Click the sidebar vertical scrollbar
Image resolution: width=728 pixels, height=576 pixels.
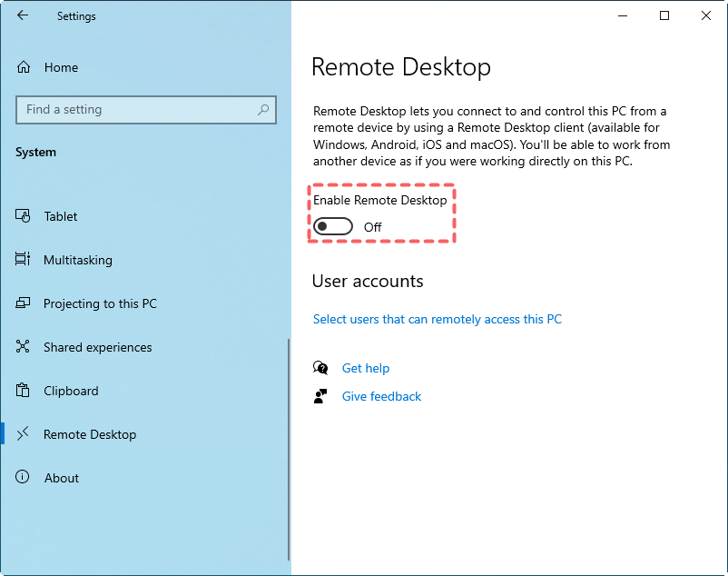click(x=288, y=449)
